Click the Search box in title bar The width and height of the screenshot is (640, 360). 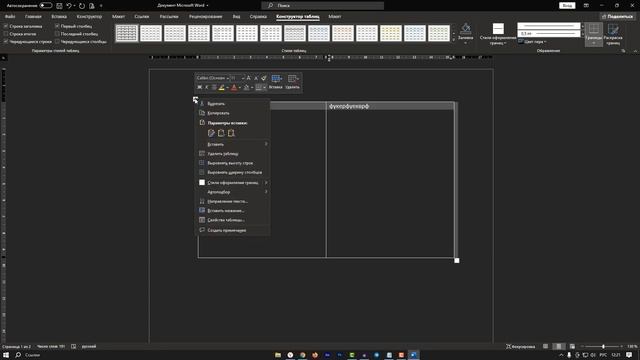coord(322,5)
